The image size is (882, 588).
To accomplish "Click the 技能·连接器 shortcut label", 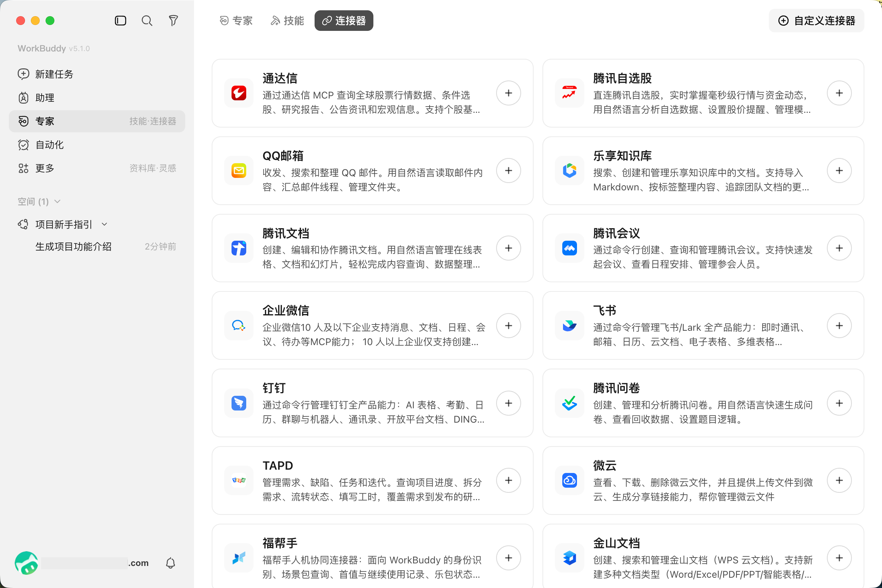I will pos(153,121).
